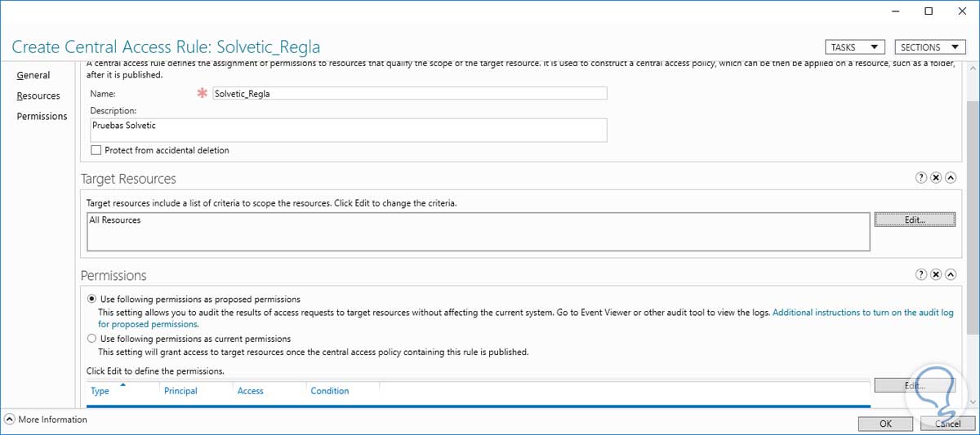Click inside the Name text field
This screenshot has width=980, height=435.
408,93
